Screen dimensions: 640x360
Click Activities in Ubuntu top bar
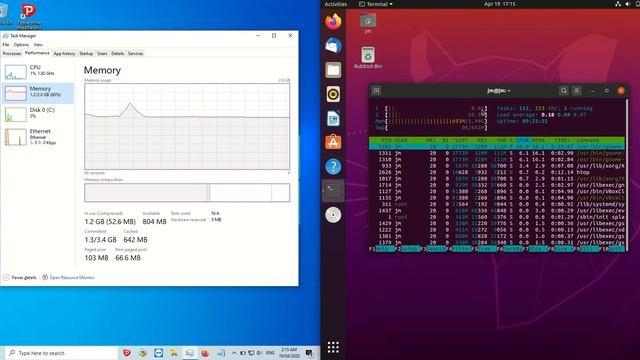coord(336,4)
